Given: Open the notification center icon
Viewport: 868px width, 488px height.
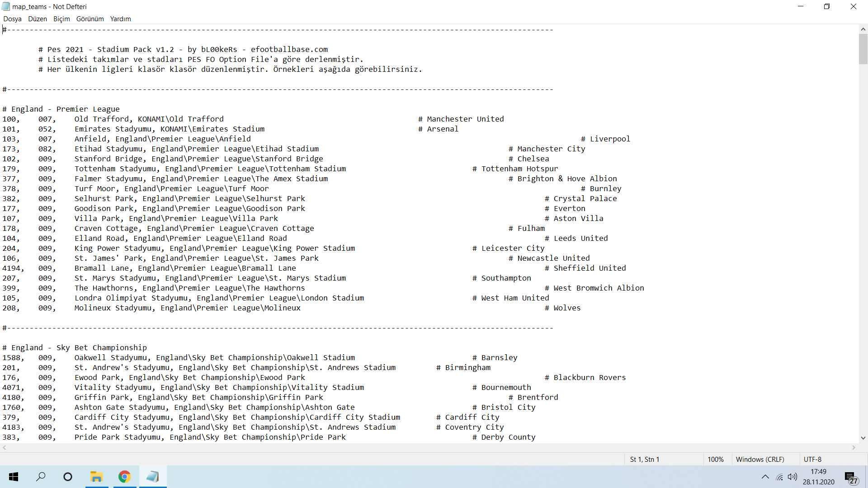Looking at the screenshot, I should click(850, 477).
